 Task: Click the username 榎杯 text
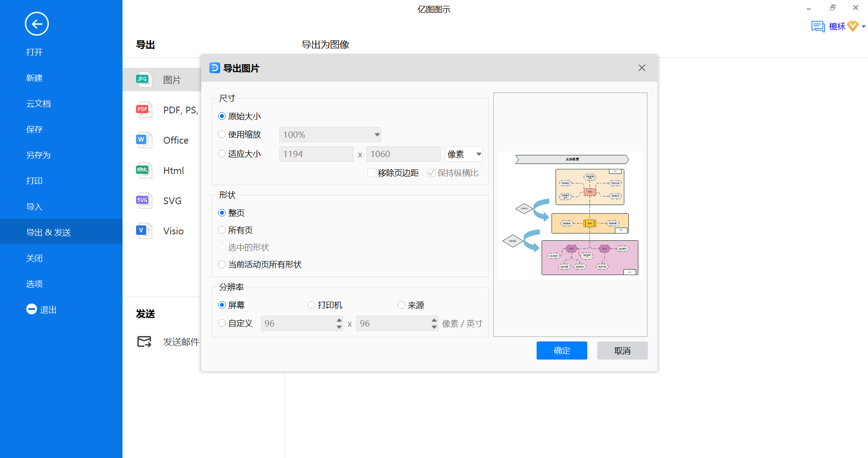coord(837,26)
